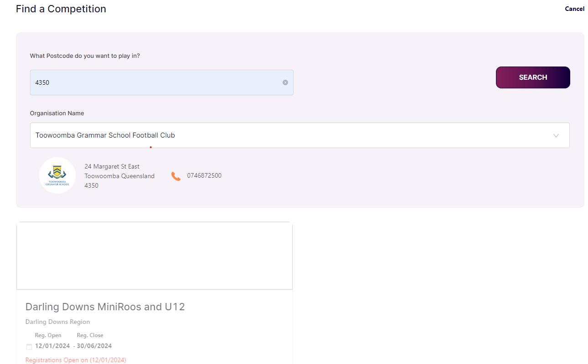Click the Reg. Open date 12/01/2024
The width and height of the screenshot is (588, 364).
click(x=52, y=346)
